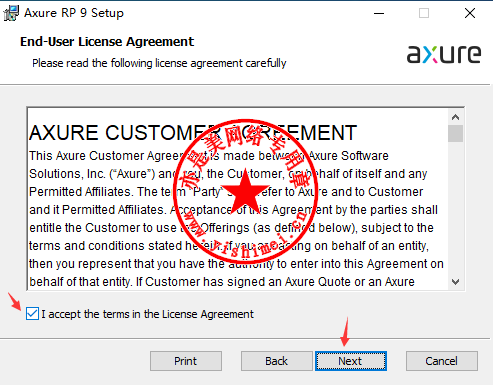Click the grayed-out maximize window button
493x385 pixels.
tap(424, 13)
